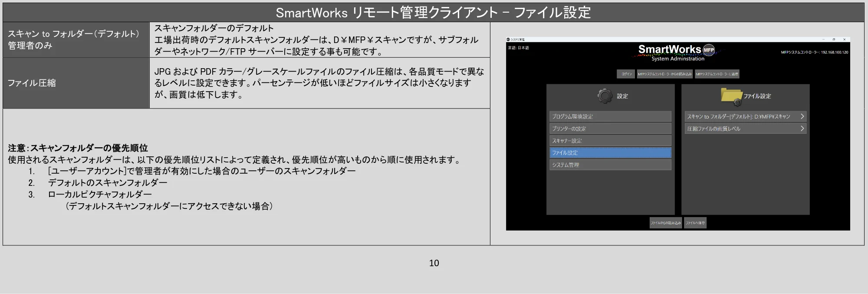Click the ログイン button

click(x=626, y=74)
